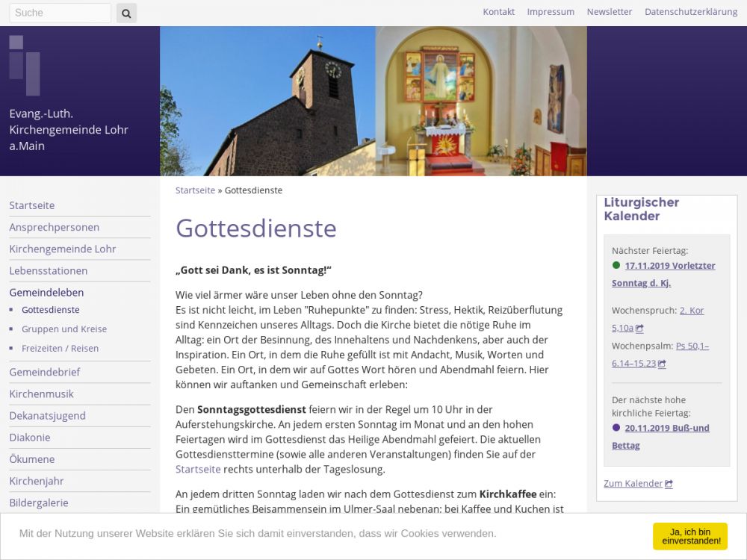Screen dimensions: 747x560
Task: Open Wochenpsalm Ps 50 link
Action: click(692, 346)
